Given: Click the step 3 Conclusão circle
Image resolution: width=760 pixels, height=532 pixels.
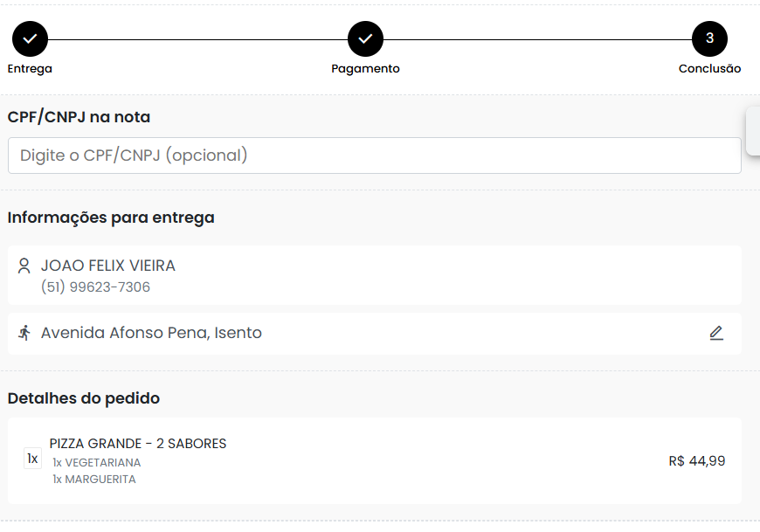Looking at the screenshot, I should pyautogui.click(x=709, y=38).
